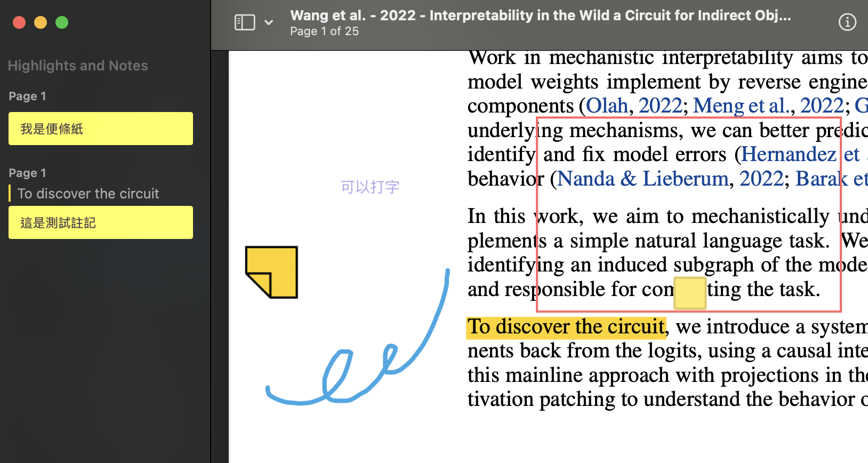The image size is (868, 463).
Task: Click the sidebar view button in the toolbar
Action: point(245,22)
